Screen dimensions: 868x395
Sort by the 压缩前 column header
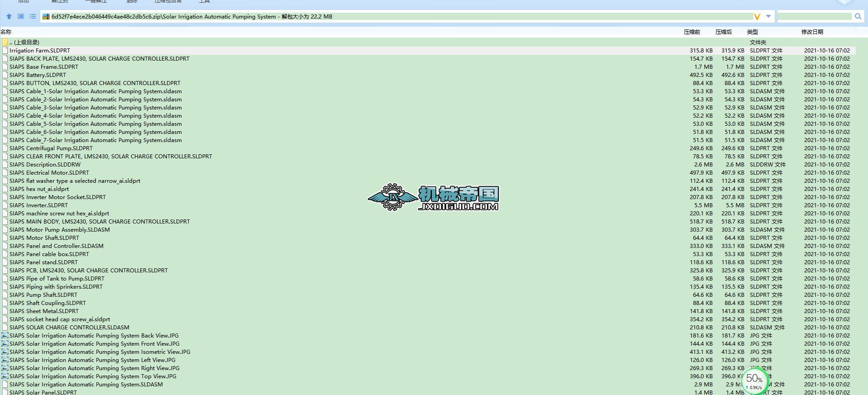[692, 32]
